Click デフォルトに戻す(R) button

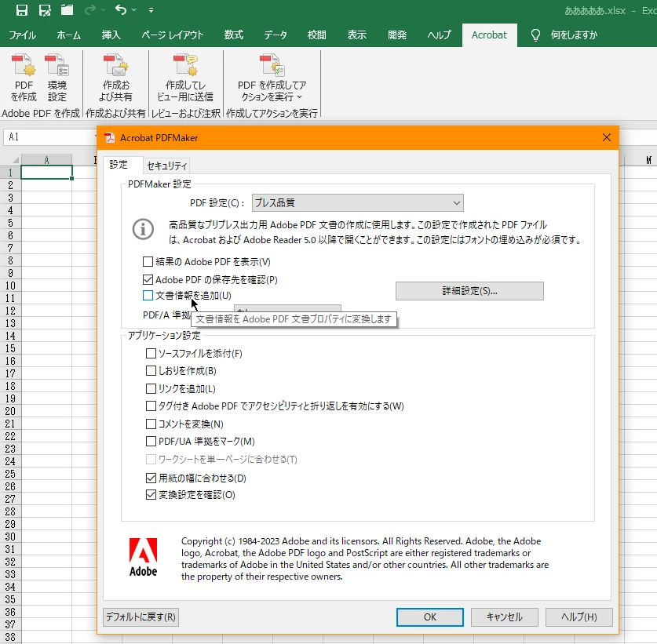(x=141, y=617)
